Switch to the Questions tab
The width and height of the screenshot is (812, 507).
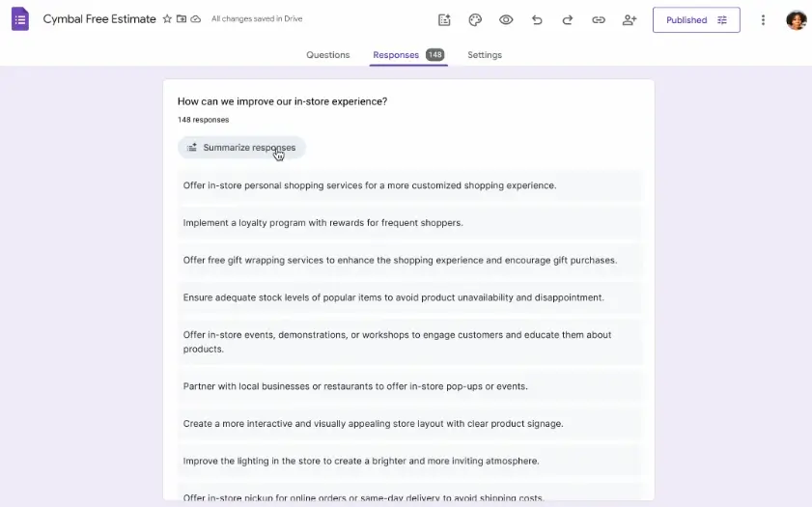[328, 55]
